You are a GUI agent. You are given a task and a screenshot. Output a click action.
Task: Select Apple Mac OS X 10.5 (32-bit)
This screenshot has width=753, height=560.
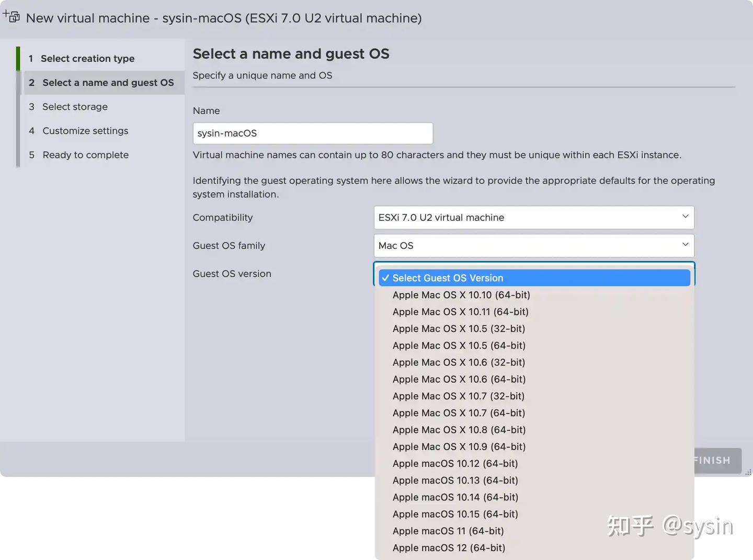click(459, 328)
